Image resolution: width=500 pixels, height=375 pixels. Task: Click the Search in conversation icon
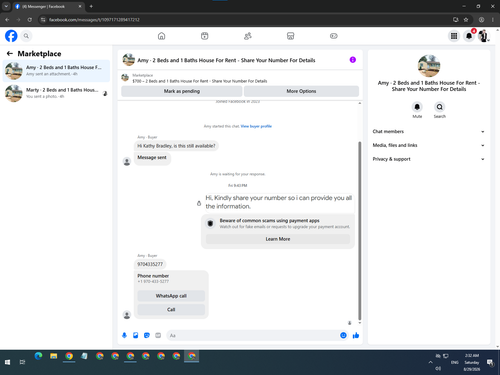click(439, 107)
